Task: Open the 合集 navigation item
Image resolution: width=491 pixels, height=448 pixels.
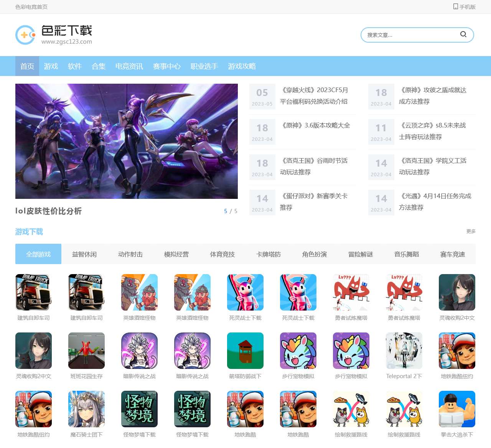Action: [99, 66]
